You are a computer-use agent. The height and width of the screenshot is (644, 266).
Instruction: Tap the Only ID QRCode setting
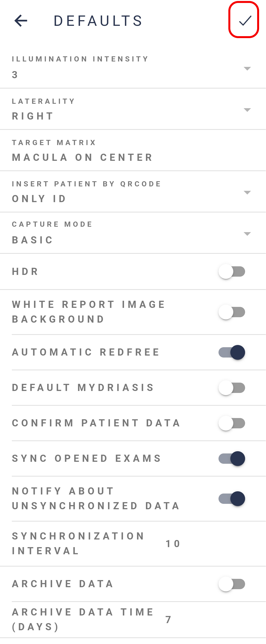coord(39,198)
